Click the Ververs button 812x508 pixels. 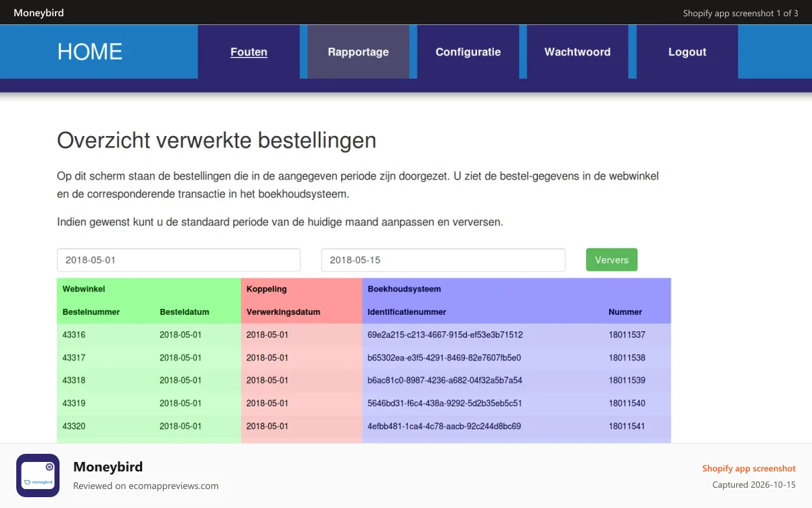click(612, 260)
